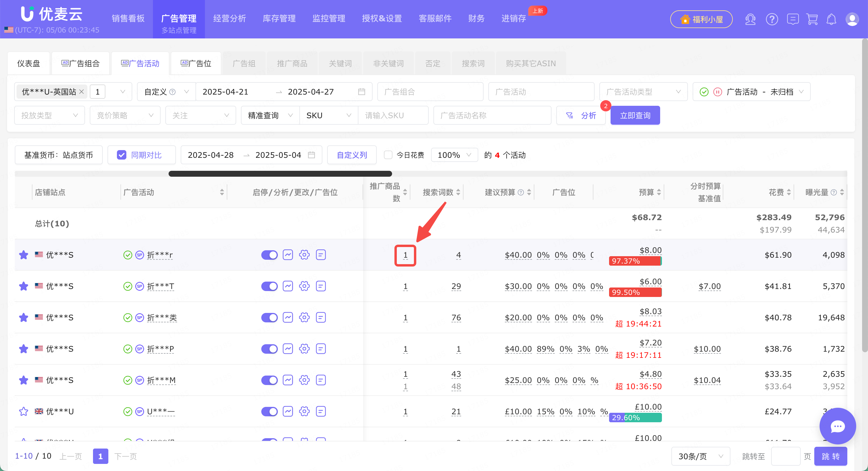Open the 100% spend percentage dropdown
The image size is (868, 471).
click(x=454, y=155)
